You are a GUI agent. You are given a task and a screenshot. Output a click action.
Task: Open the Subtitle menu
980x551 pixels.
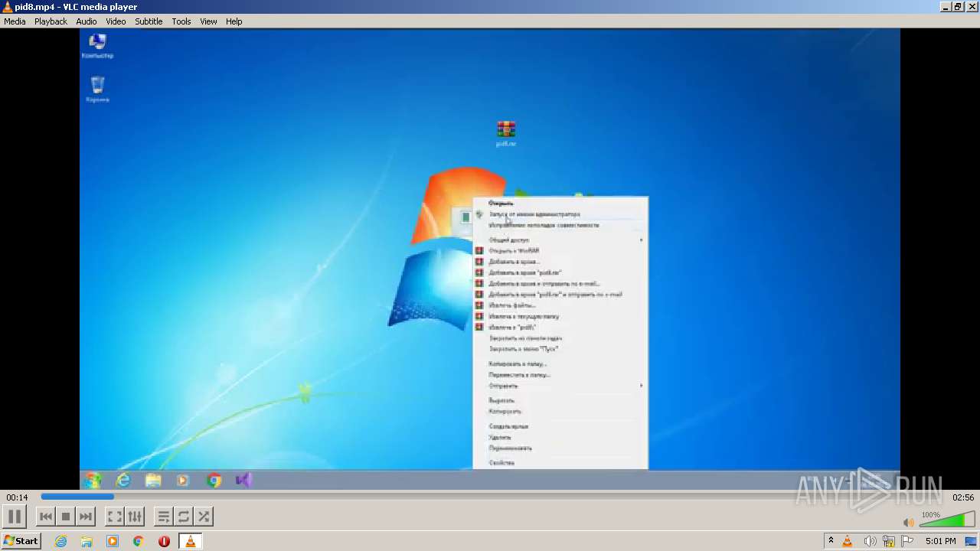pos(149,21)
